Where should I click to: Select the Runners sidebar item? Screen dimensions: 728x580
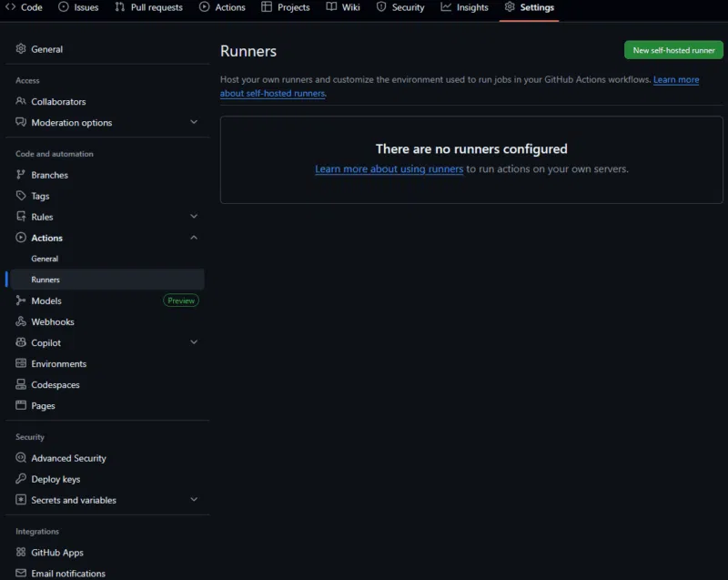pyautogui.click(x=107, y=280)
